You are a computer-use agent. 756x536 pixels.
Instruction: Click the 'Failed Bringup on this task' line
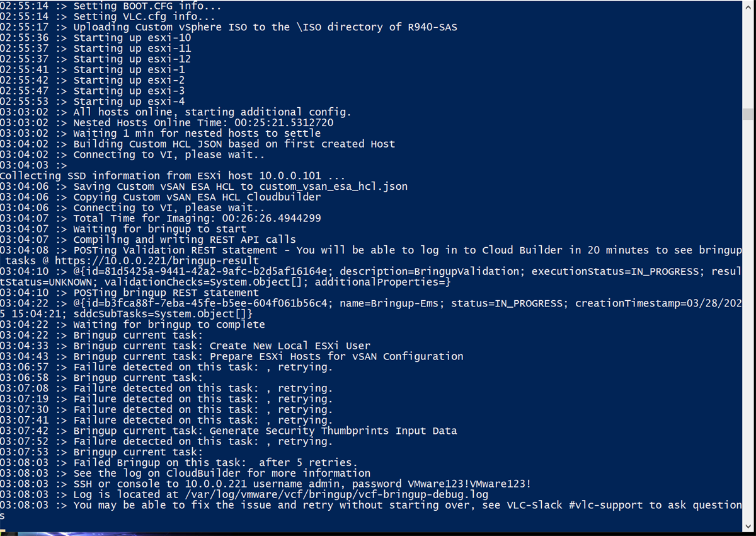179,462
